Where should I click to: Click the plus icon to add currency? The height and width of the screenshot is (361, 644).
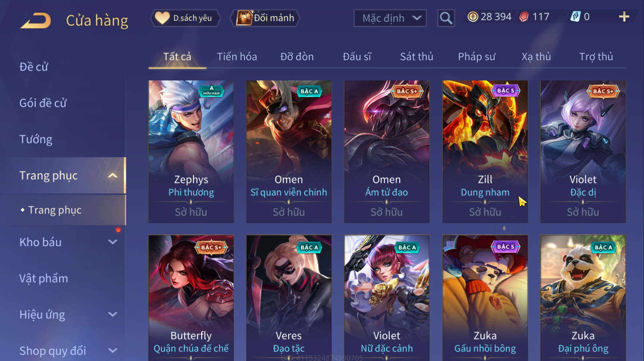point(624,17)
